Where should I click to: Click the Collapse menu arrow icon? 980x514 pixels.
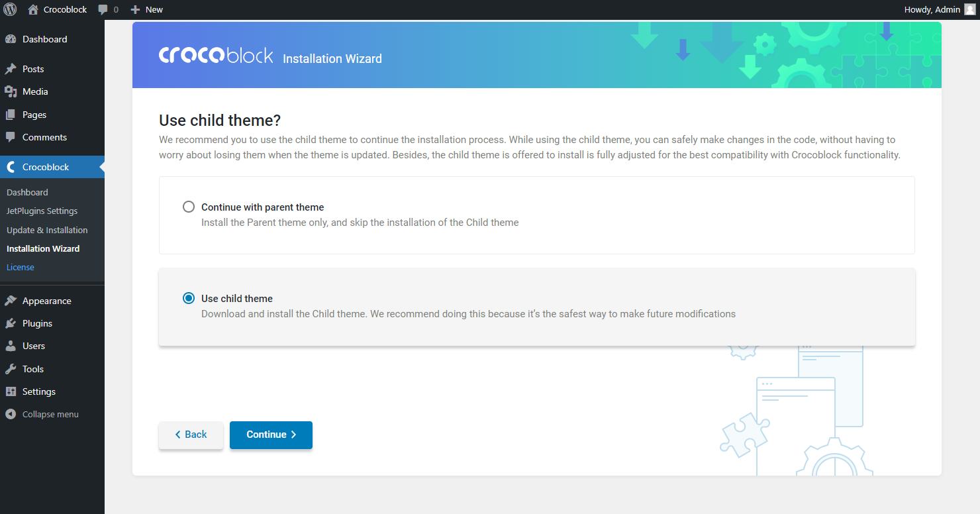11,414
